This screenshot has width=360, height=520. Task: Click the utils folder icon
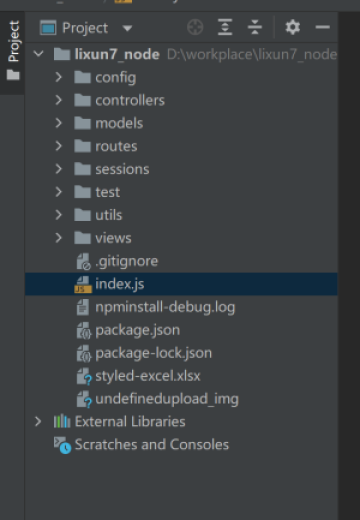pos(82,215)
